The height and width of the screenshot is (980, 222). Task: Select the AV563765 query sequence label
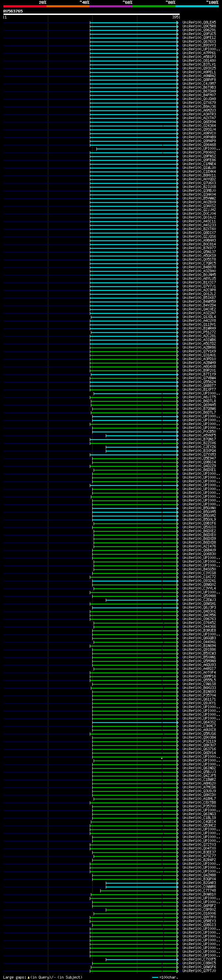[x=13, y=11]
